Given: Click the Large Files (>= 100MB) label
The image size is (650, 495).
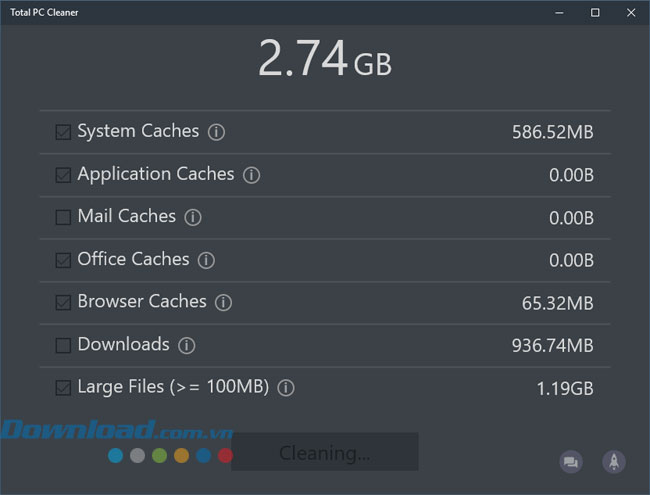Looking at the screenshot, I should click(x=173, y=387).
